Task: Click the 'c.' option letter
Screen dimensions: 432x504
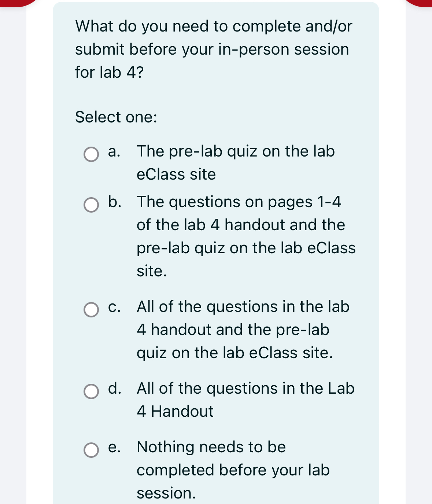Action: click(114, 307)
